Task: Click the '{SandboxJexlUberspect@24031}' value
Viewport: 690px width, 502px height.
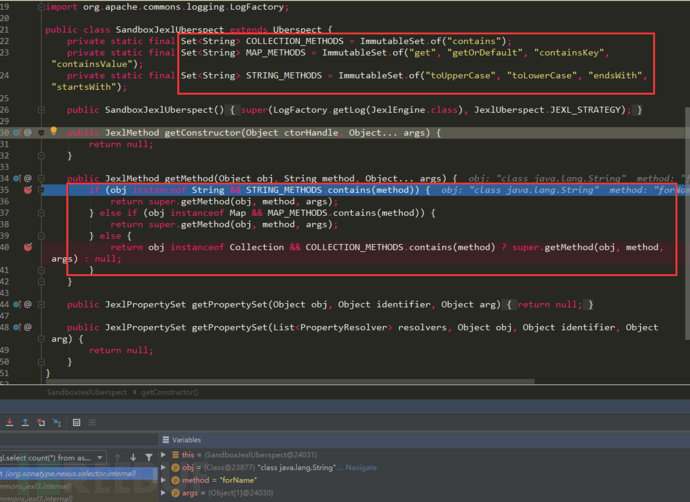Action: [261, 454]
